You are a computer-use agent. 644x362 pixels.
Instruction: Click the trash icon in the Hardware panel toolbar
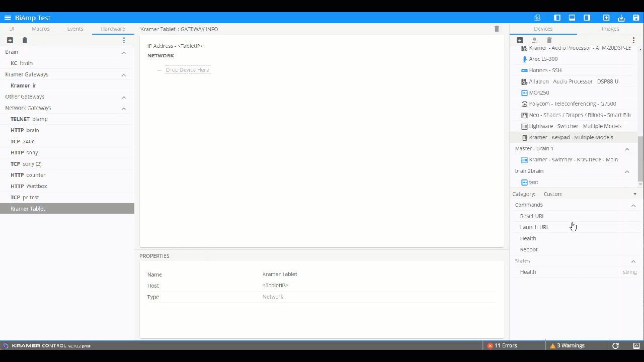tap(25, 40)
